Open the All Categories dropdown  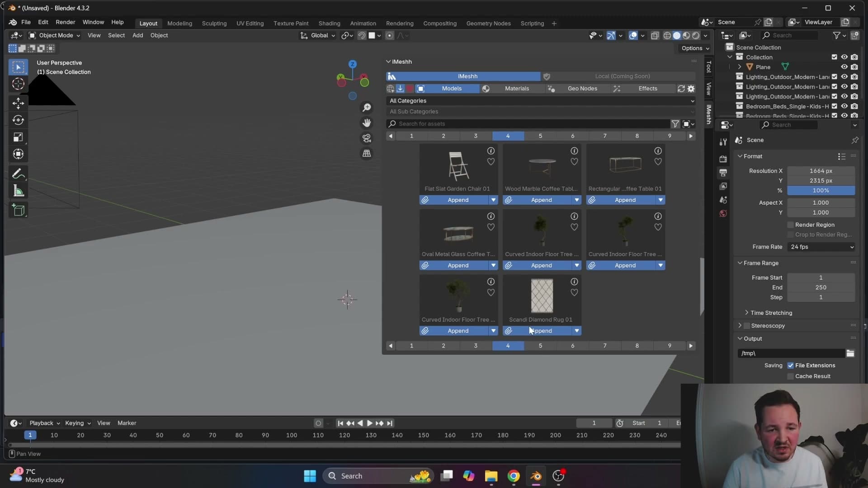[x=541, y=101]
